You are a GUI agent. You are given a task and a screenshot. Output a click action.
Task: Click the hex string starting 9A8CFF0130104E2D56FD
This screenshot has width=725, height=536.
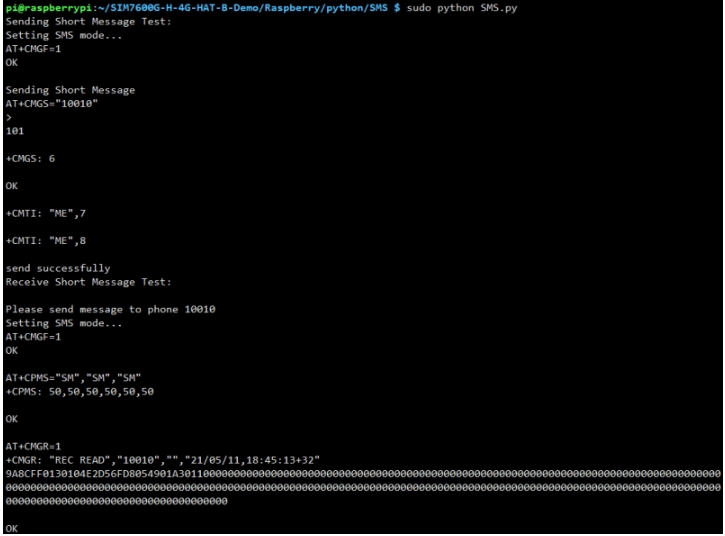pyautogui.click(x=363, y=487)
